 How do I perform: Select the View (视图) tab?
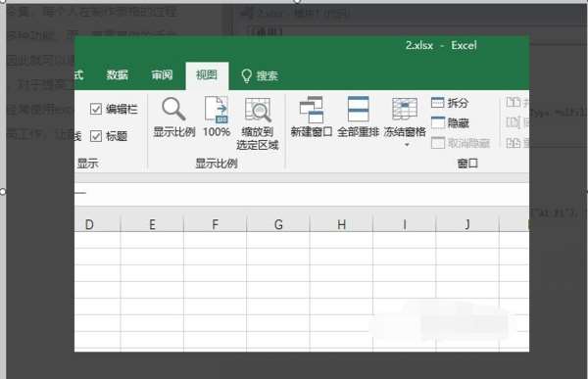207,75
